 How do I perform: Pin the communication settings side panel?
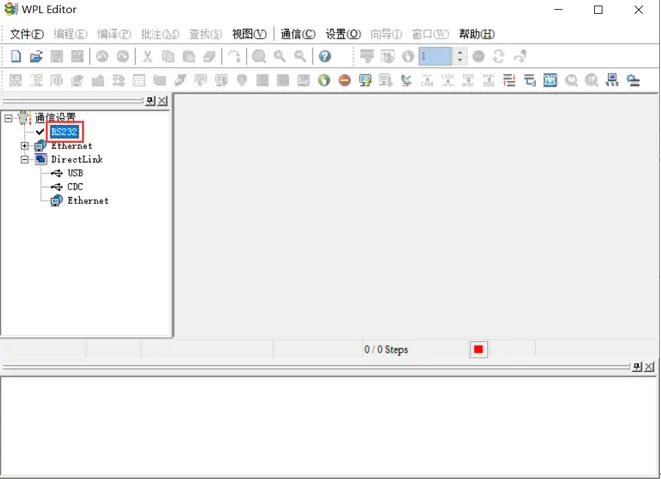(x=150, y=101)
